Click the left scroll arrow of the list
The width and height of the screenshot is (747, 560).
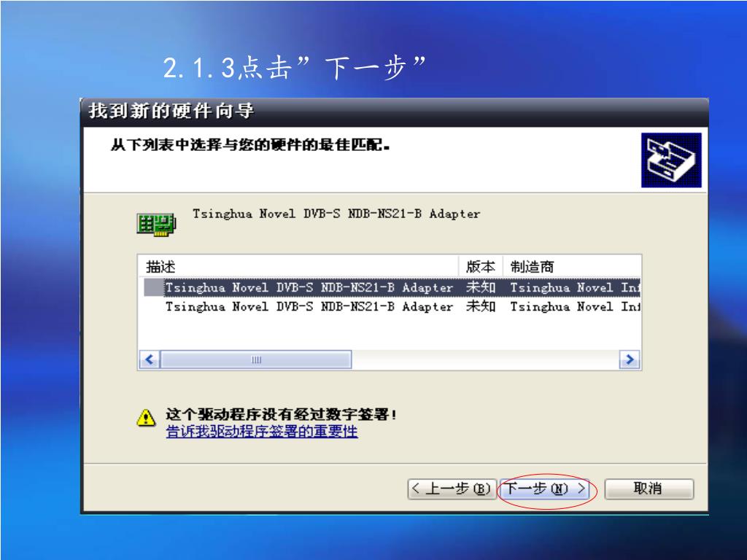click(149, 359)
